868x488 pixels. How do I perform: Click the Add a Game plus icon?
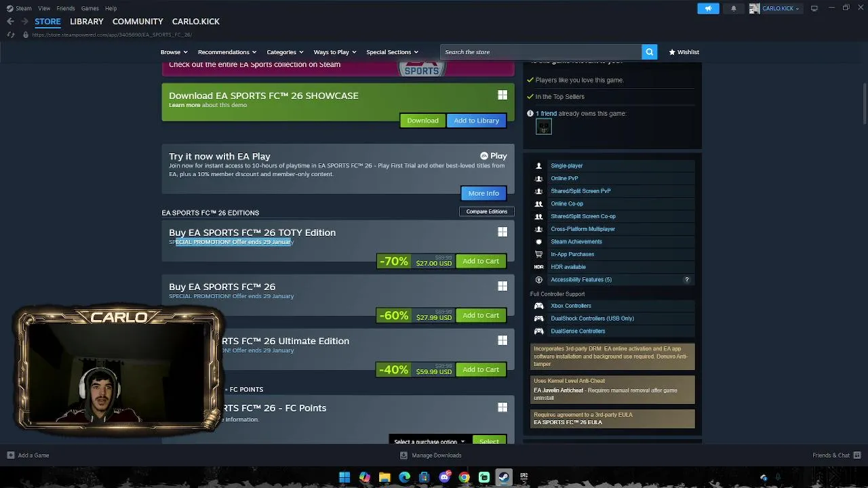point(10,455)
